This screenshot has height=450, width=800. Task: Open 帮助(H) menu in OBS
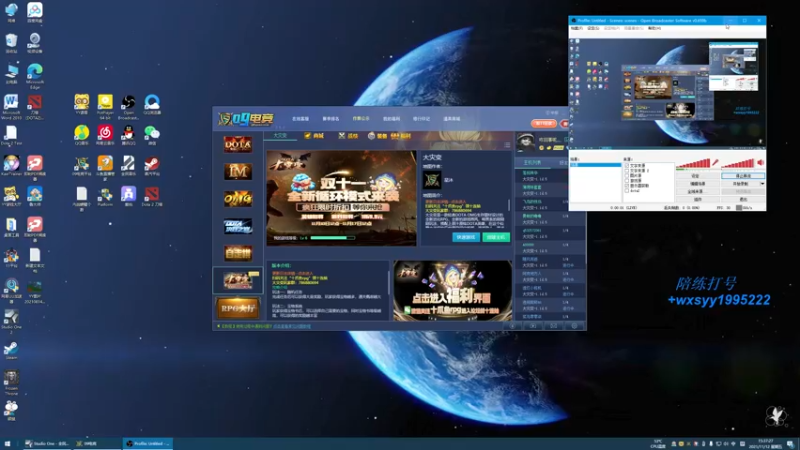point(654,29)
